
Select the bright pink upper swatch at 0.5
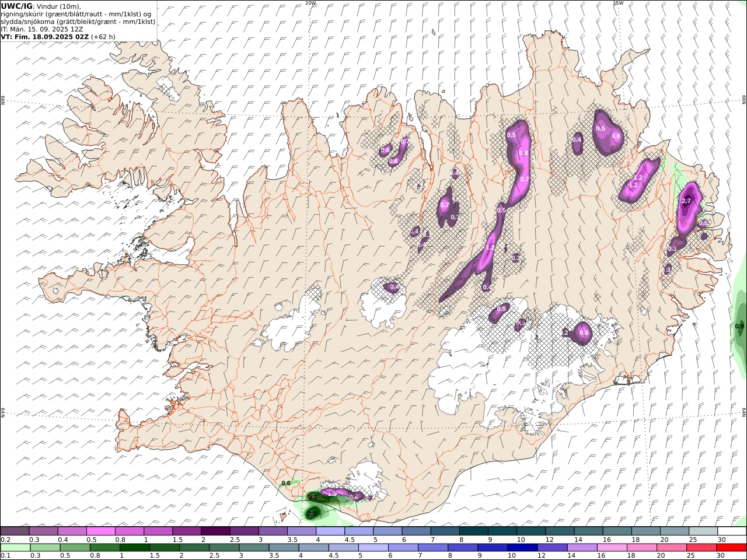(x=101, y=531)
